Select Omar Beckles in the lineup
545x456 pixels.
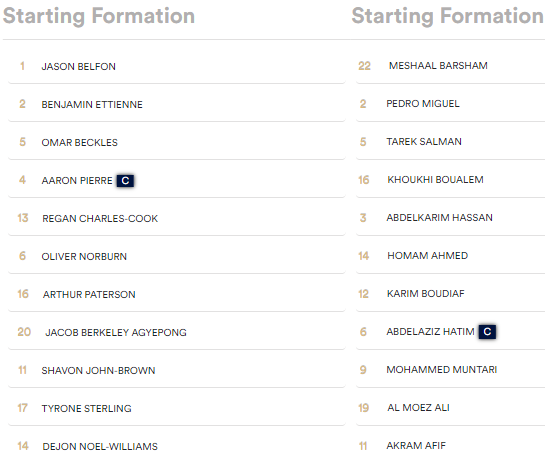[80, 142]
